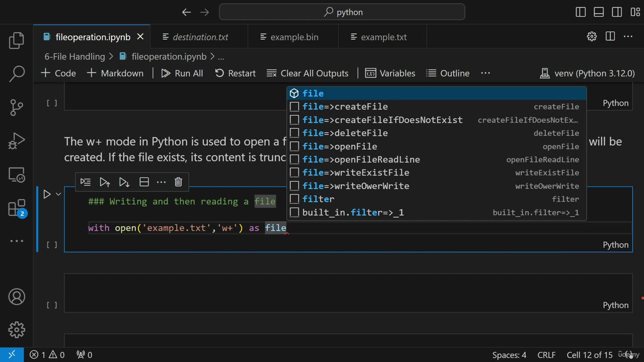Show the notebook Outline

[448, 73]
